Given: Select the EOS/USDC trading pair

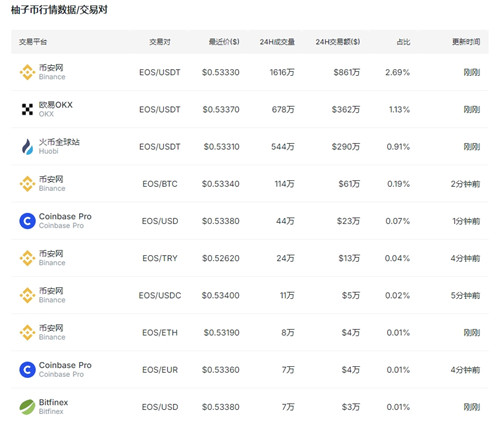Looking at the screenshot, I should tap(160, 295).
